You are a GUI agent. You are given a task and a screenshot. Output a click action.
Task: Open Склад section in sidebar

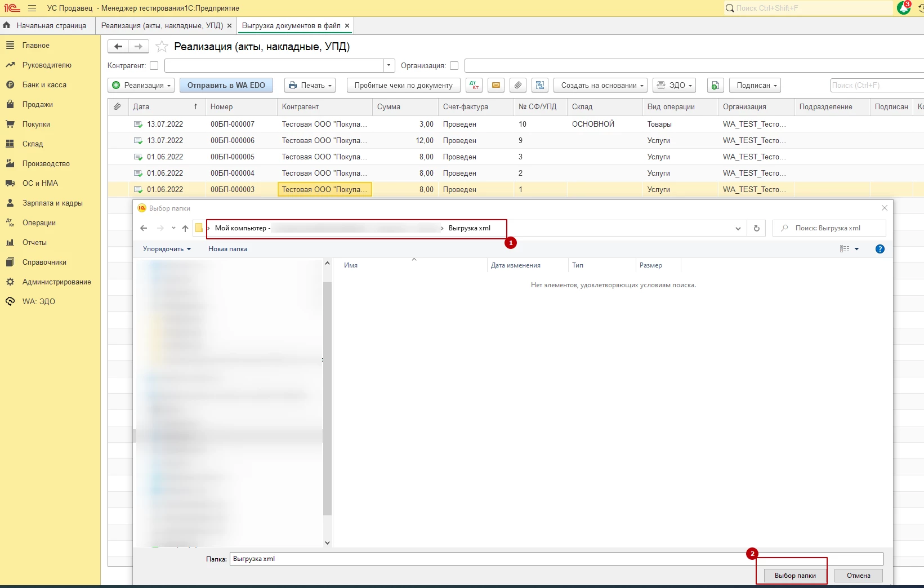coord(33,144)
